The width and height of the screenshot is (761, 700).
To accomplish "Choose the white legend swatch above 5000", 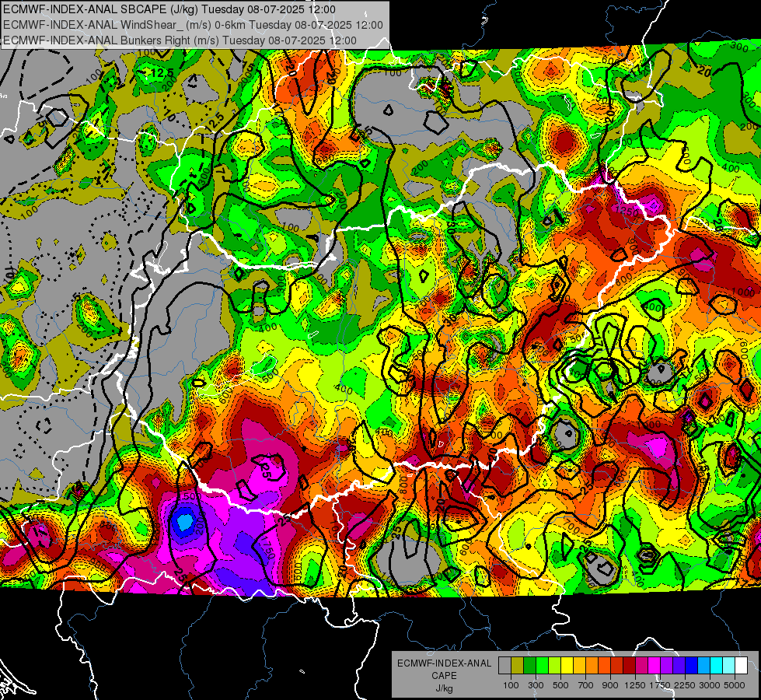I will click(x=741, y=665).
